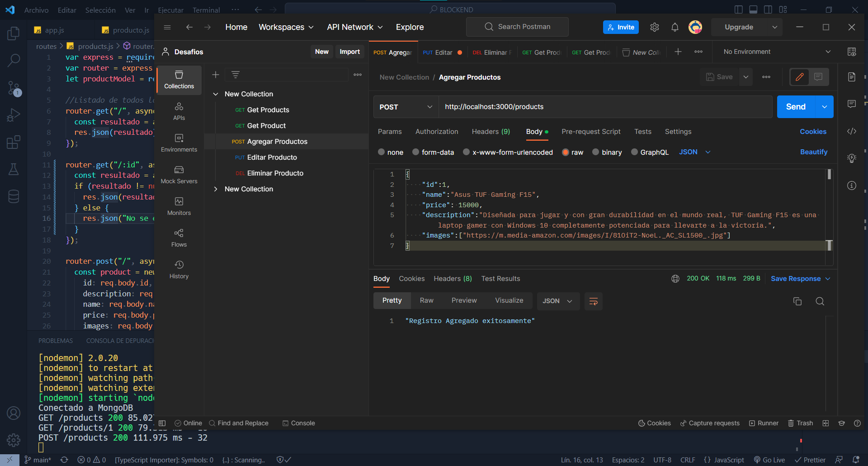Open Upgrade dropdown arrow
Image resolution: width=868 pixels, height=466 pixels.
point(774,27)
